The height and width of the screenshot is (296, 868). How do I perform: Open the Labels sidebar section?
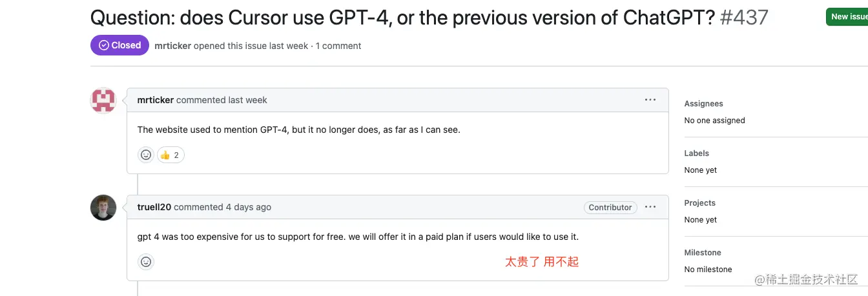[697, 153]
